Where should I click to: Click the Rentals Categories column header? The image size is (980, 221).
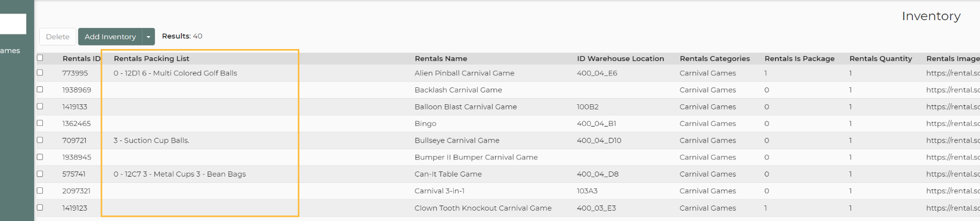pyautogui.click(x=714, y=58)
